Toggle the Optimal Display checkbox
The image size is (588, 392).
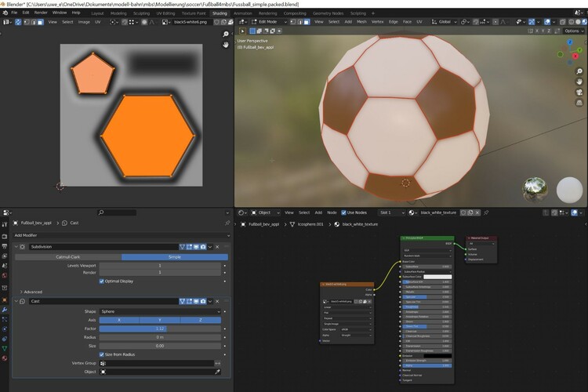click(x=102, y=281)
